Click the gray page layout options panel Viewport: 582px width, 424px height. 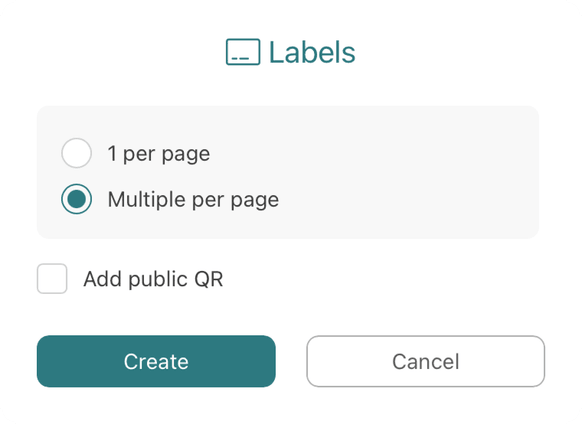point(288,172)
